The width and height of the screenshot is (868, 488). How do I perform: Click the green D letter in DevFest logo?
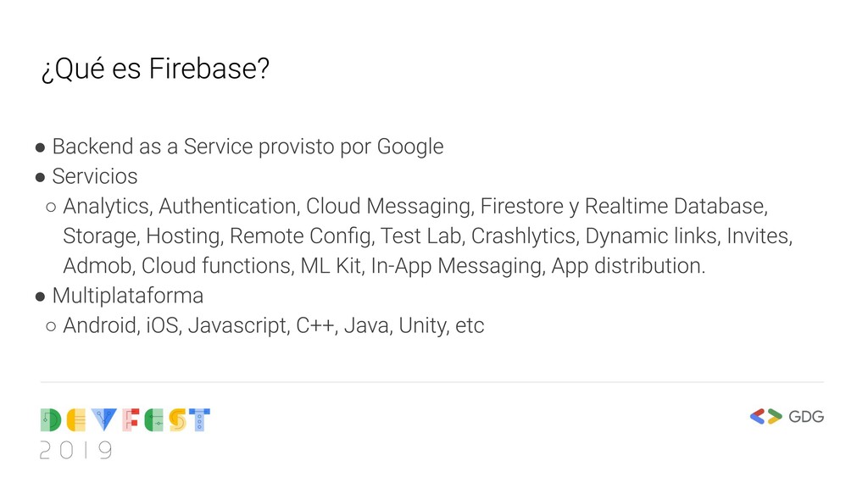pos(51,419)
